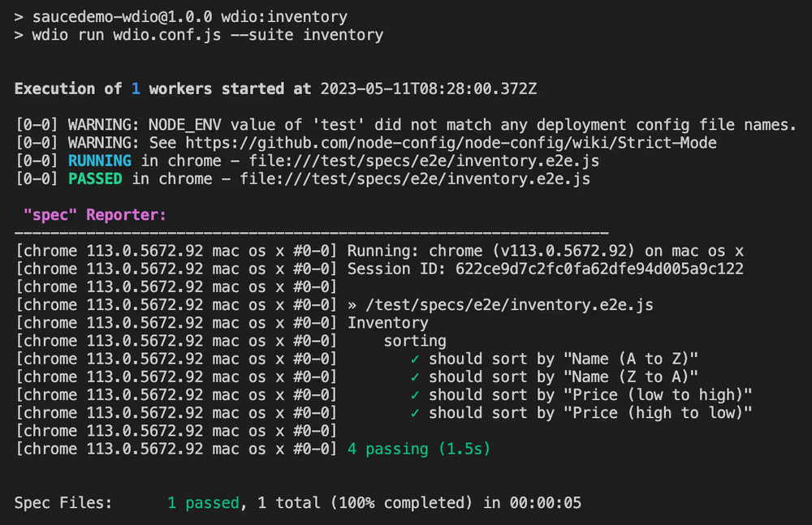Click the checkmark for Price (low to high)

(415, 395)
